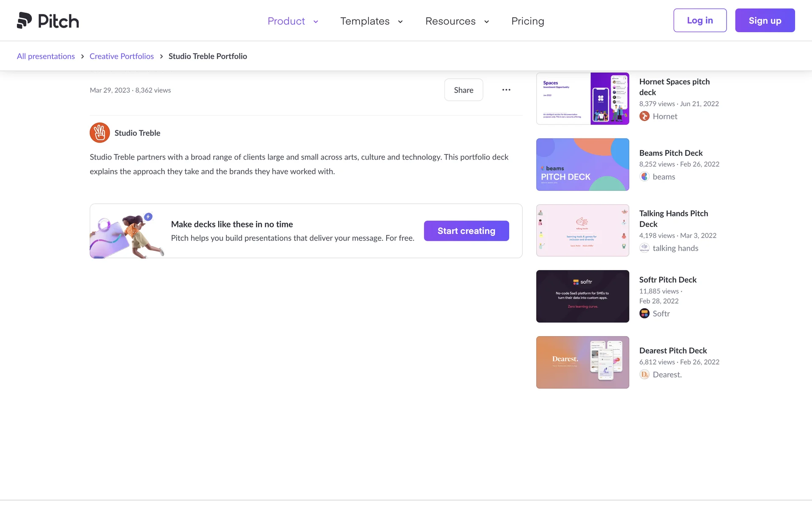Click the Softr author avatar icon

(x=644, y=313)
